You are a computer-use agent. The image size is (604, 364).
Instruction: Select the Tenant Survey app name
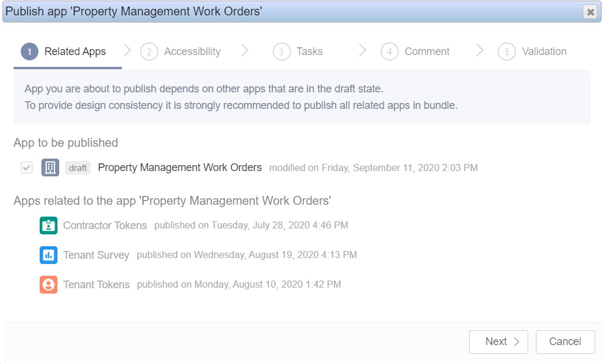(96, 255)
